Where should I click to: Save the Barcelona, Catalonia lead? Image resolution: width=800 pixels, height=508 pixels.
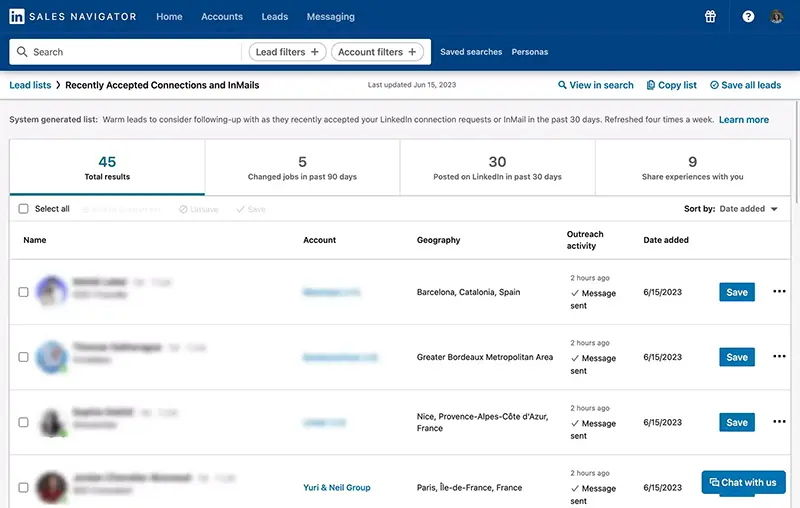[737, 292]
